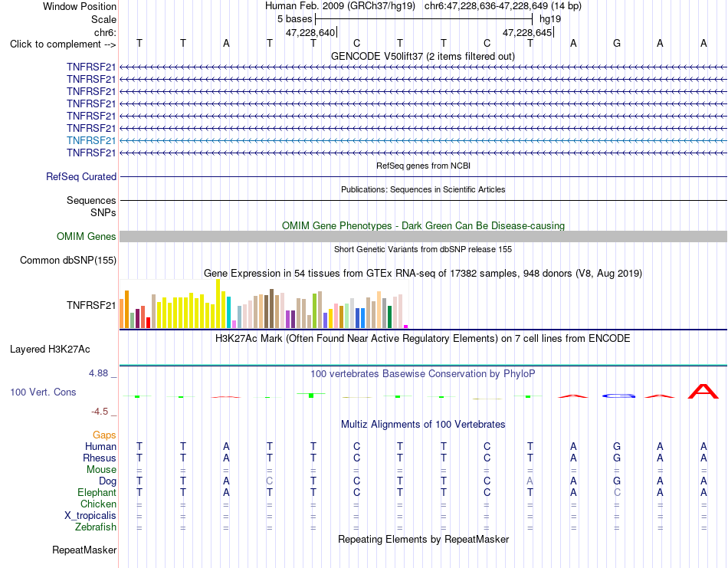
Task: Click the blue G glyph in the PhyloP track
Action: click(619, 396)
